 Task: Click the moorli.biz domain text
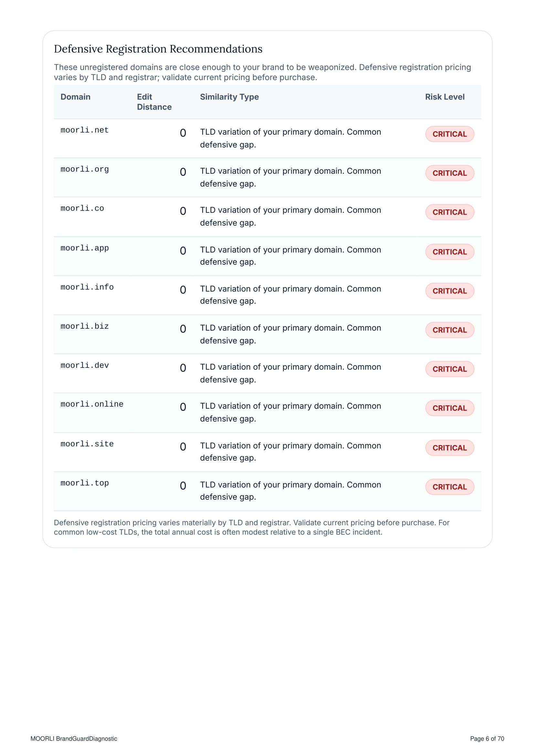pos(85,326)
